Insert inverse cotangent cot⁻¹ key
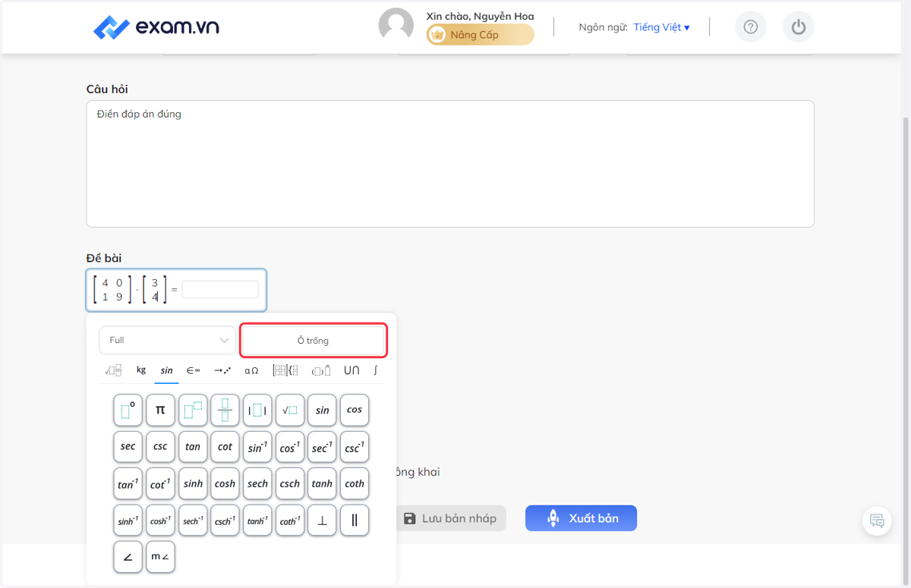 point(160,483)
